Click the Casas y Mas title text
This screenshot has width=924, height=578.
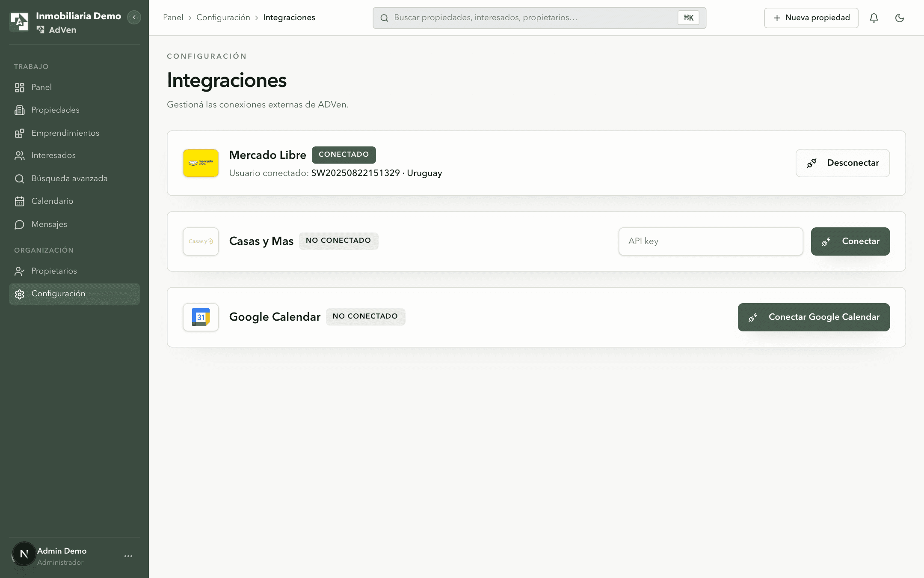[261, 241]
